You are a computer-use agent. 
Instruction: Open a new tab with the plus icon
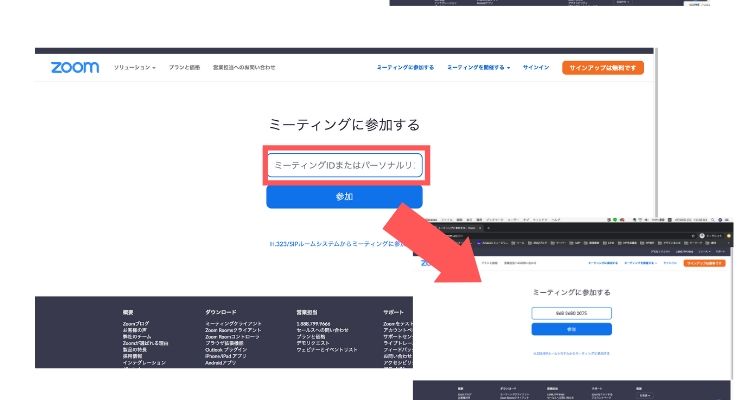pos(488,228)
